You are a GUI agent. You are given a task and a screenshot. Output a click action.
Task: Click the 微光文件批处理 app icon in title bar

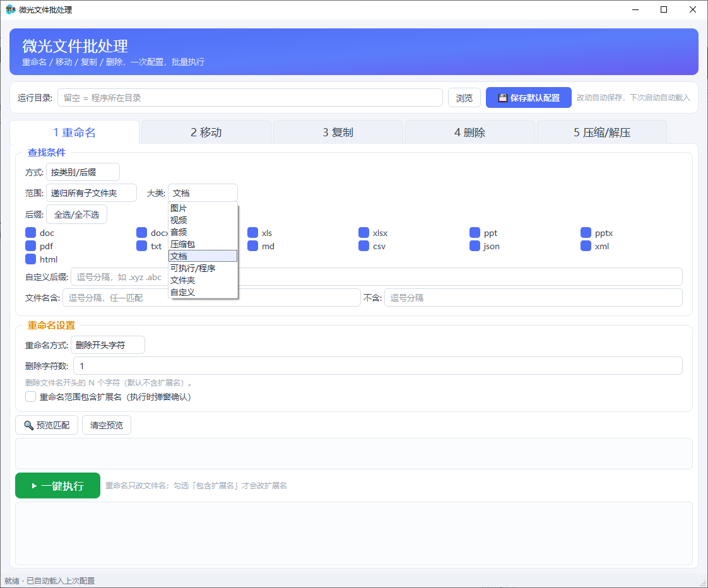click(x=10, y=9)
